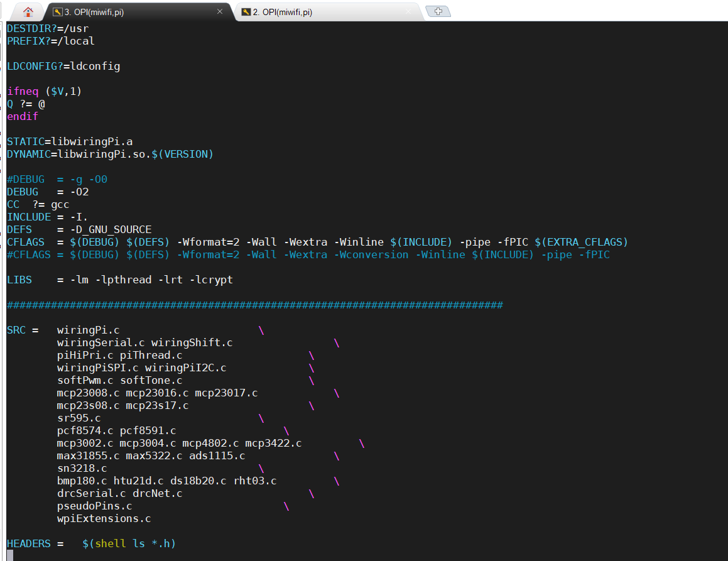
Task: Click the commented '#DEBUG = -g -O0' line
Action: coord(57,179)
